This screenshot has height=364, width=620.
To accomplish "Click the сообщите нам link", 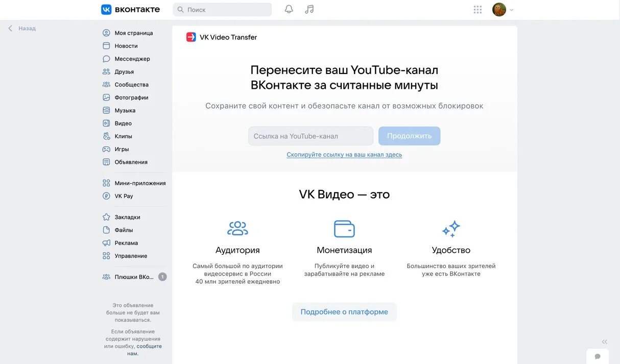I will click(x=145, y=350).
